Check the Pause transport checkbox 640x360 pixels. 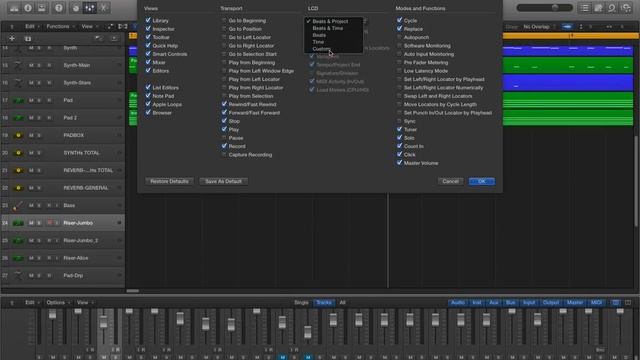click(224, 138)
